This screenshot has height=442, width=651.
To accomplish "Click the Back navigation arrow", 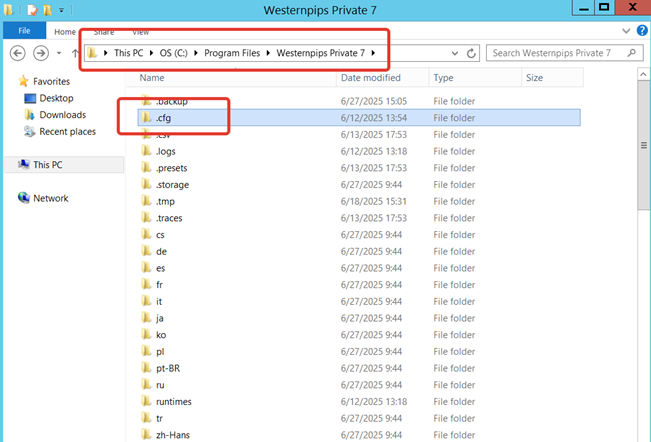I will [17, 53].
